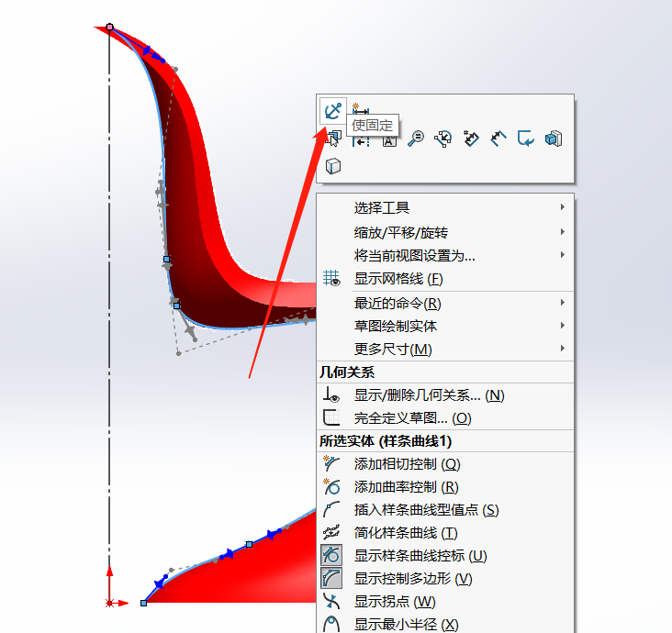Click the inflection icon beside 显示拐点

pyautogui.click(x=331, y=602)
